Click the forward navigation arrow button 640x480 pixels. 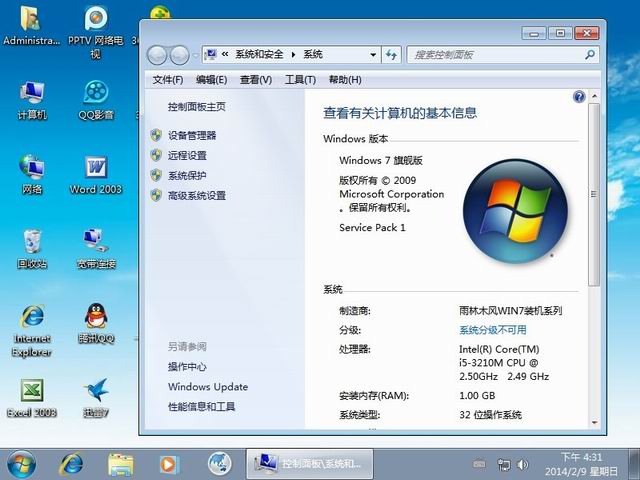(x=179, y=55)
